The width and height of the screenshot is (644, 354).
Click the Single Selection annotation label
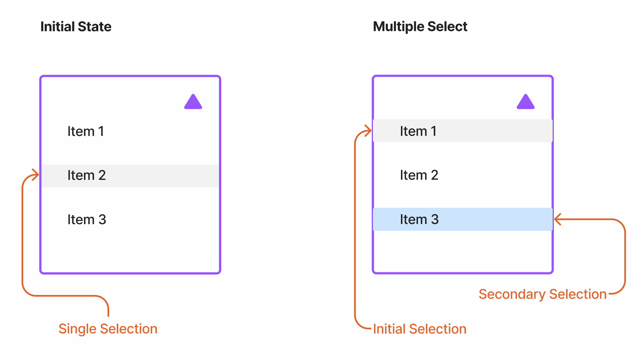[108, 328]
